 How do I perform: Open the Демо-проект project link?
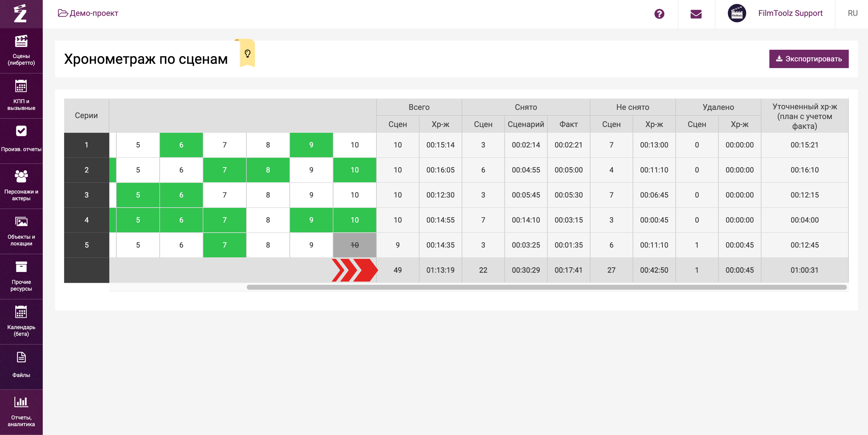88,13
